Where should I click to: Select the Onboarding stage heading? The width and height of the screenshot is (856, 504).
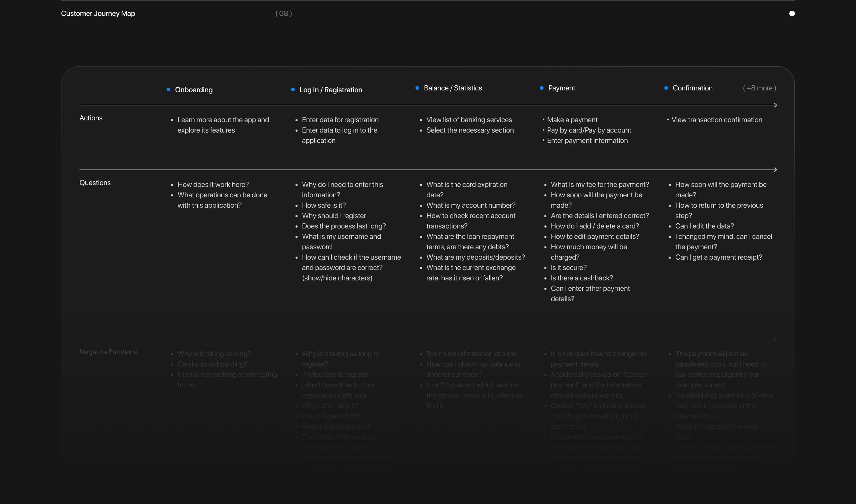point(194,90)
